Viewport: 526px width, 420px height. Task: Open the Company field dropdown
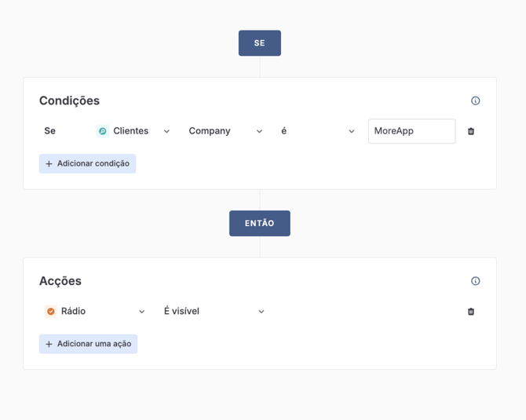click(x=225, y=131)
